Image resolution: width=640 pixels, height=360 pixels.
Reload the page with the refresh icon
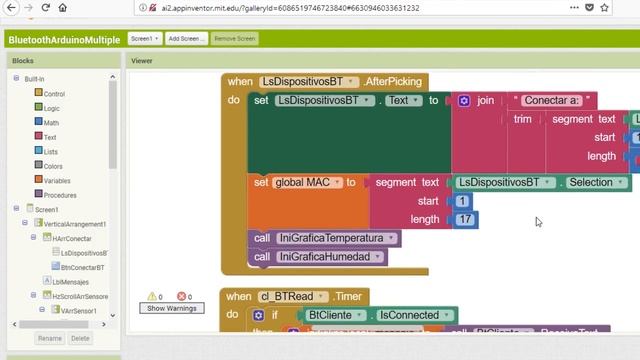pos(46,7)
